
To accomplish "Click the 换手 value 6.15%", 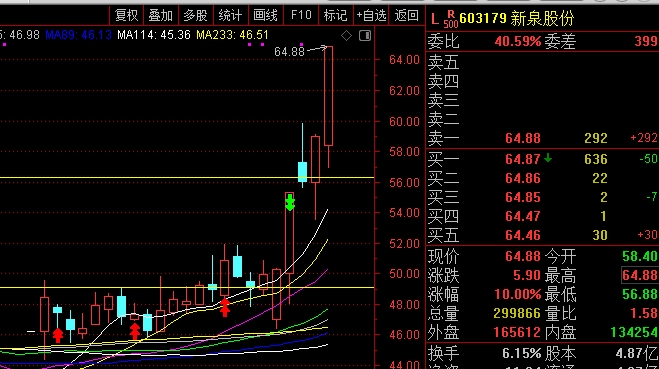I will [x=522, y=353].
